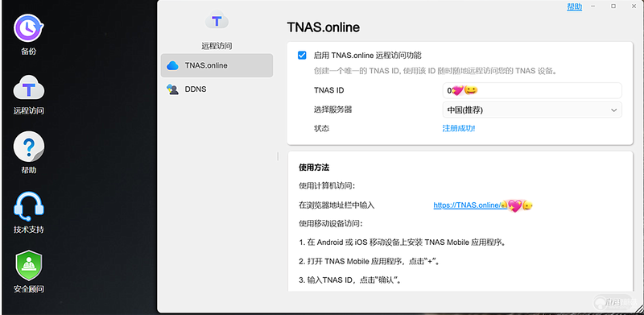Minimize the remote access window
This screenshot has width=644, height=315.
click(x=592, y=6)
